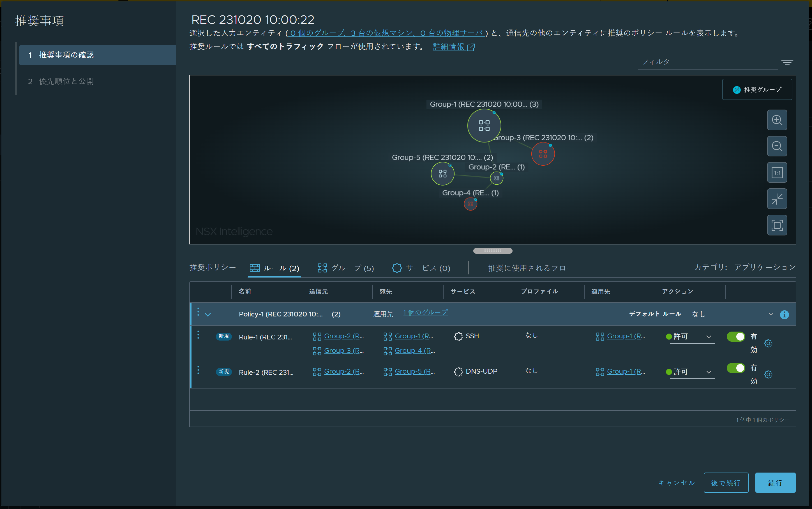The width and height of the screenshot is (812, 509).
Task: Disable the Rule-1 enabled toggle
Action: 735,337
